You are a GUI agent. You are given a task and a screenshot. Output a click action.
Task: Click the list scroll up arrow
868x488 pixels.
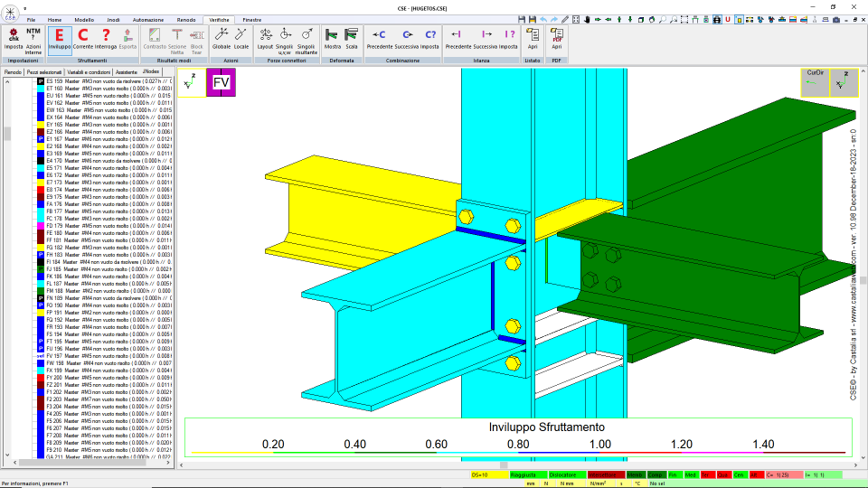coord(7,82)
